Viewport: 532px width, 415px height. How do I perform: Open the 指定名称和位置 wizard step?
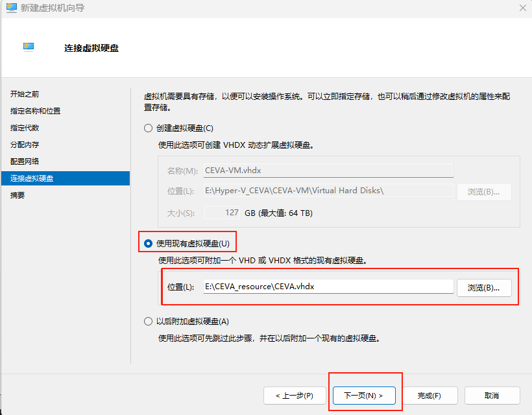[35, 111]
